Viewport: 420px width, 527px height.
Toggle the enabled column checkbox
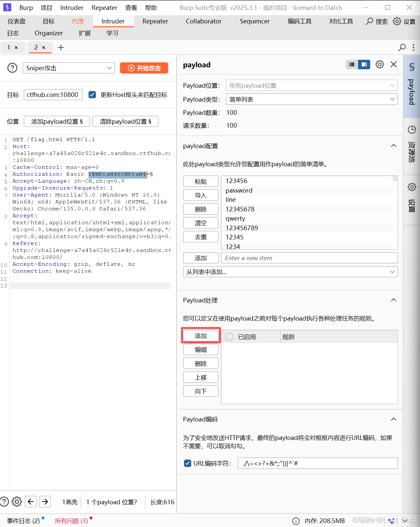(x=229, y=336)
